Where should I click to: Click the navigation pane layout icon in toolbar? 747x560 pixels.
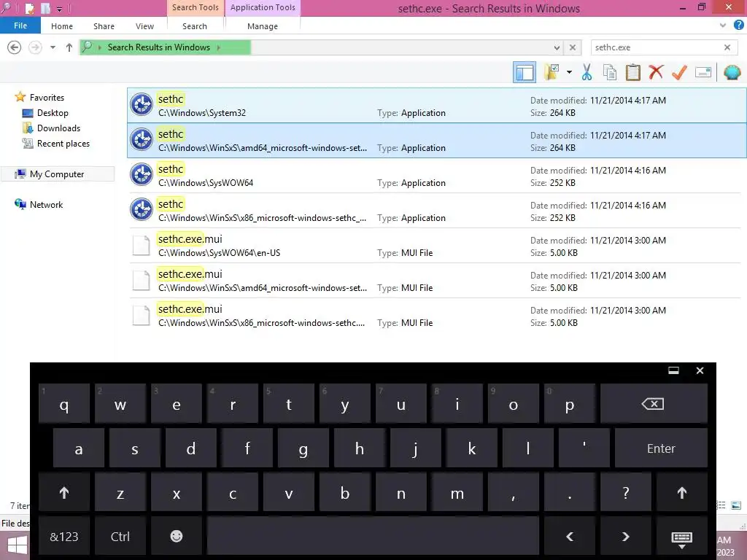coord(525,73)
